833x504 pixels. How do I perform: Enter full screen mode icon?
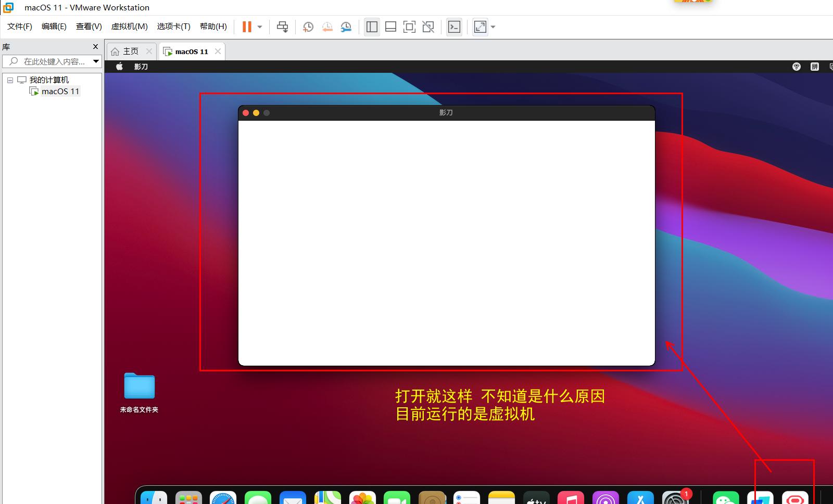click(x=409, y=27)
